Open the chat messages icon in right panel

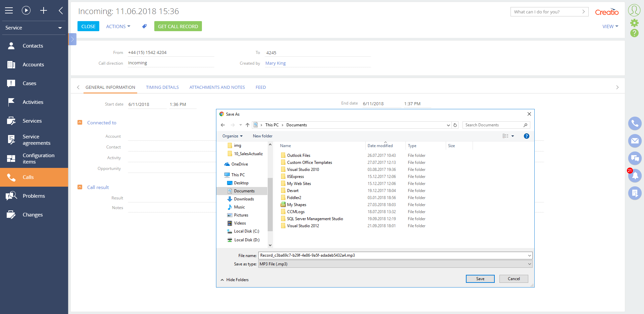(635, 158)
